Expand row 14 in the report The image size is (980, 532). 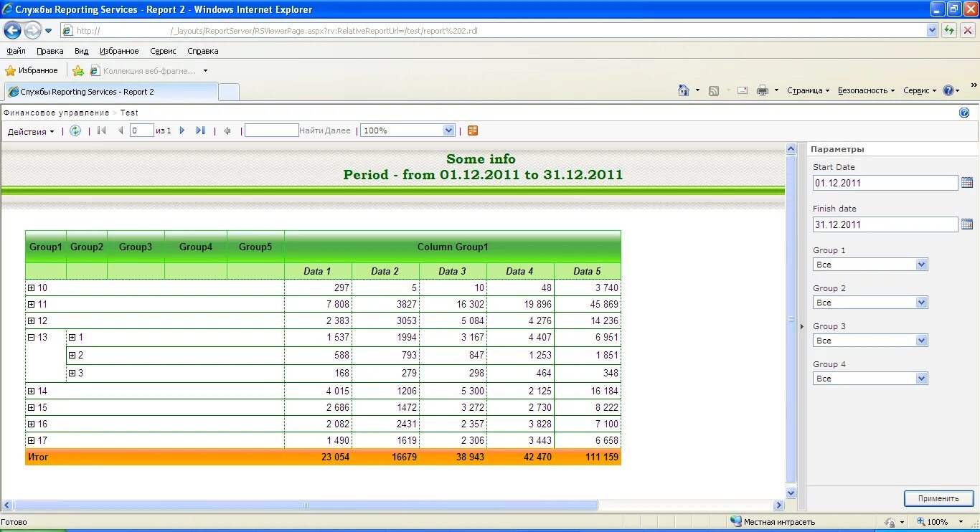click(x=31, y=391)
